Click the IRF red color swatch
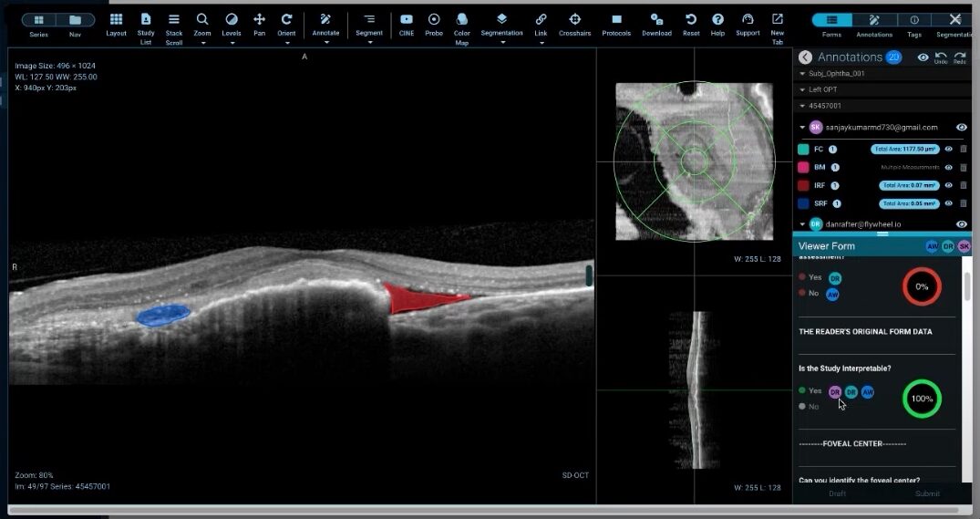980x519 pixels. [804, 186]
